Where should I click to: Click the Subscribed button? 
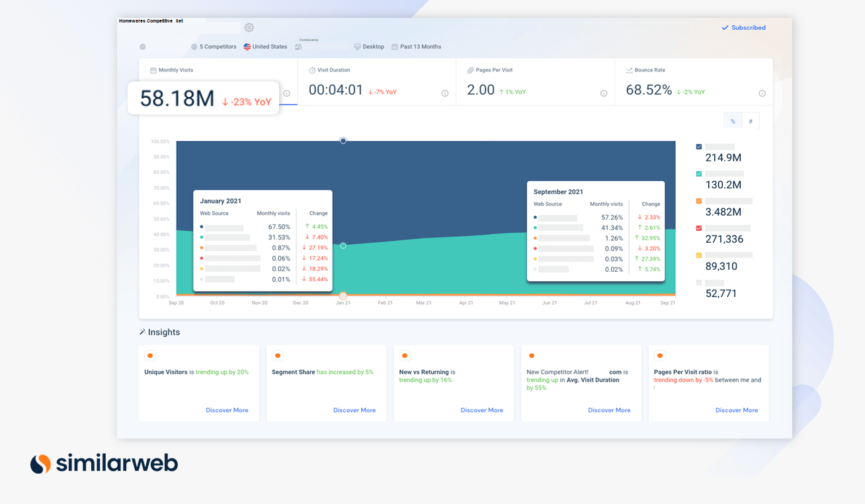click(x=743, y=28)
